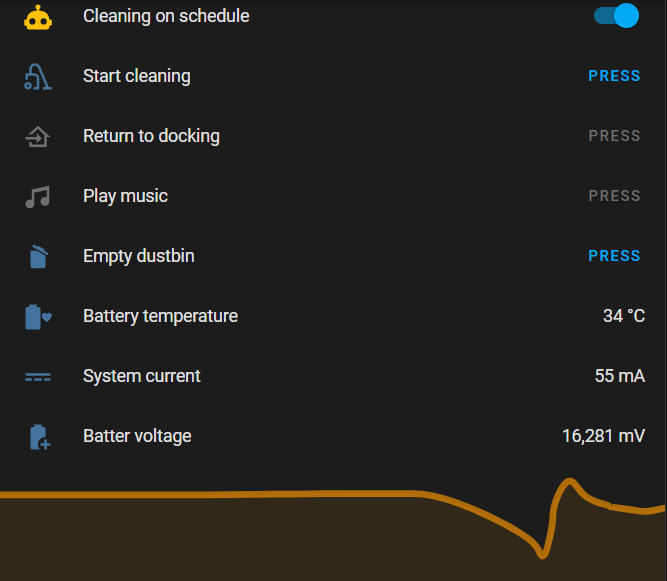This screenshot has height=581, width=667.
Task: Click the DC current dashed-line icon
Action: pos(38,377)
